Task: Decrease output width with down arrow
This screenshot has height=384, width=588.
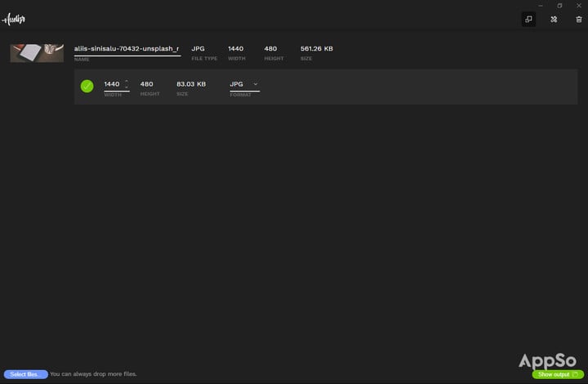Action: pyautogui.click(x=127, y=87)
